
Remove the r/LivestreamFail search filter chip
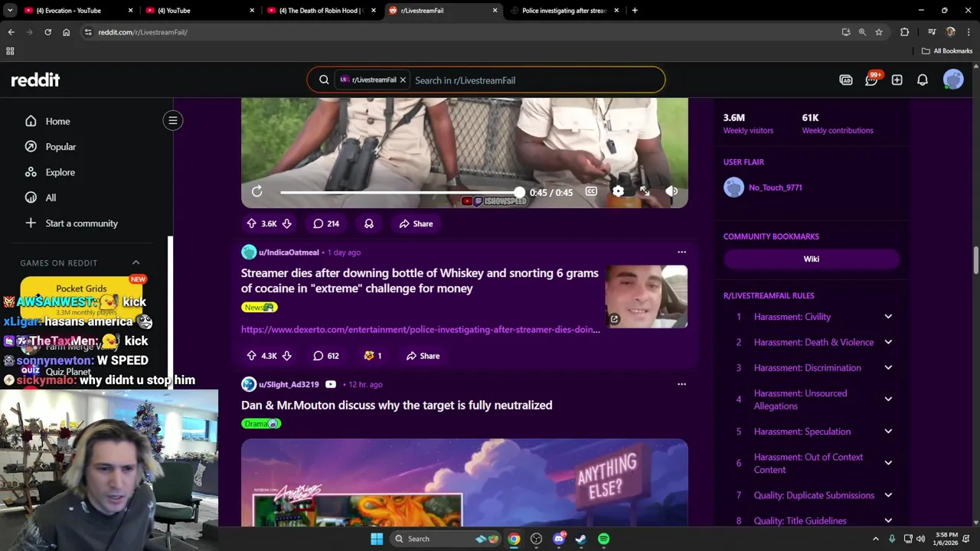[403, 80]
